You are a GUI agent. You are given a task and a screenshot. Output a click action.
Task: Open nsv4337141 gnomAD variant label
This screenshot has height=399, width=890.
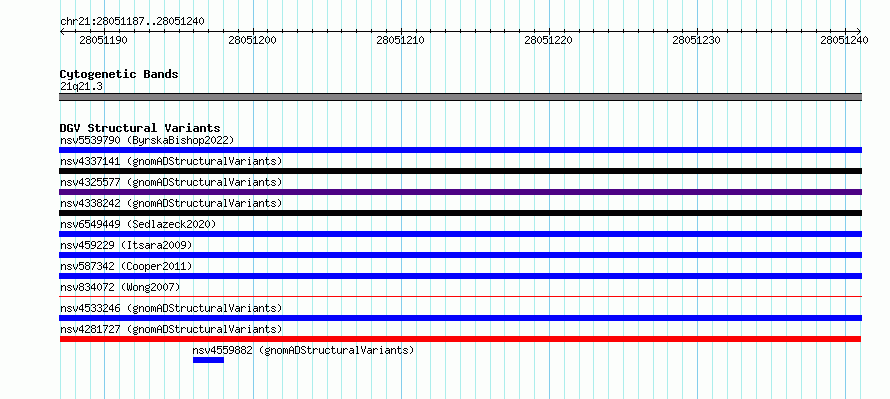171,161
